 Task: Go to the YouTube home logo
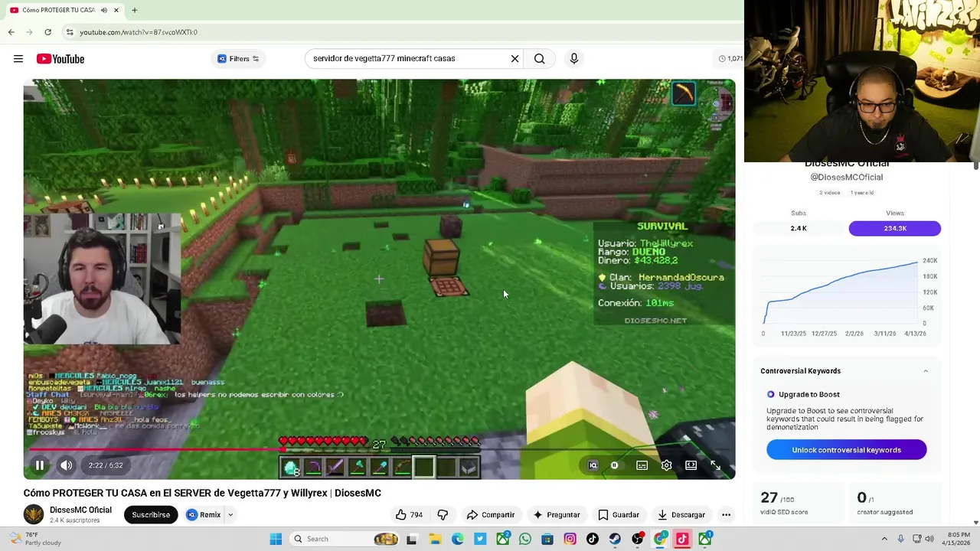(x=60, y=59)
